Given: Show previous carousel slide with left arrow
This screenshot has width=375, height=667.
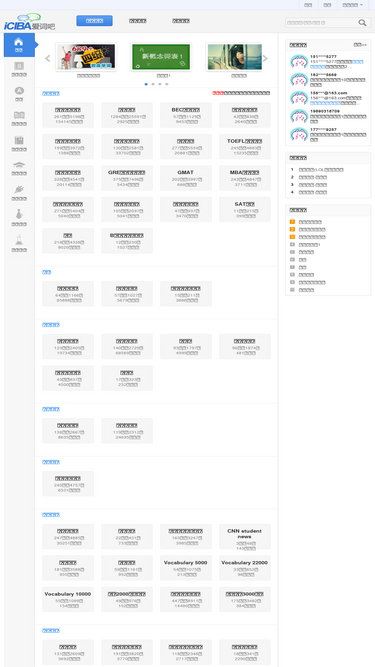Looking at the screenshot, I should coord(48,58).
